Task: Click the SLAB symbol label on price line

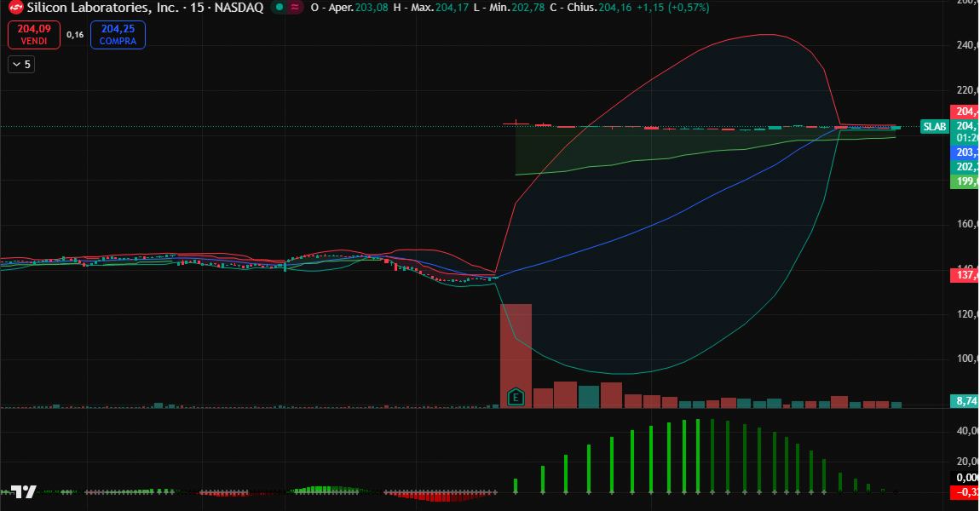Action: coord(934,127)
